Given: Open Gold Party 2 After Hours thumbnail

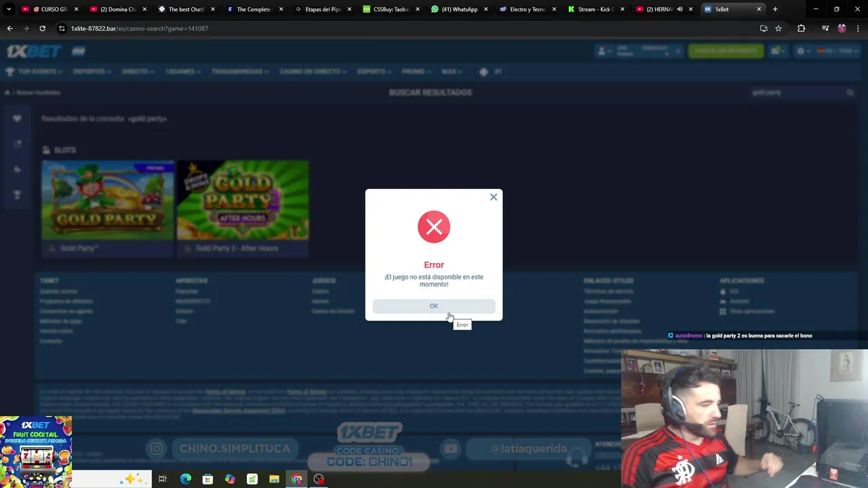Looking at the screenshot, I should coord(243,201).
